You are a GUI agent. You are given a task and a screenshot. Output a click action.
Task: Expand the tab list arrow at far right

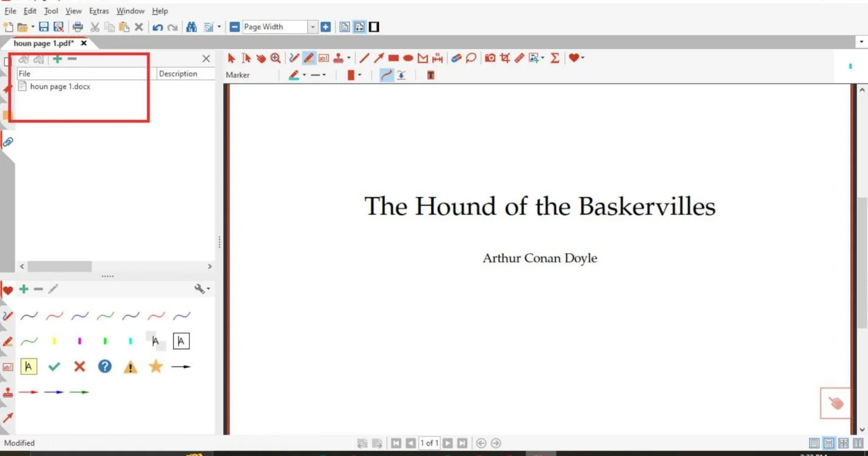point(861,42)
